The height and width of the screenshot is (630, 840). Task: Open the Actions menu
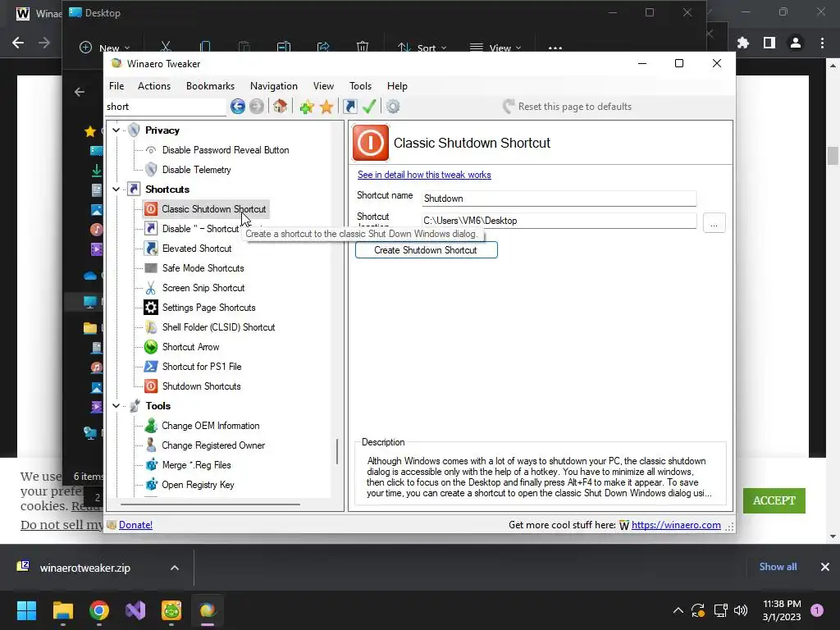pyautogui.click(x=154, y=85)
